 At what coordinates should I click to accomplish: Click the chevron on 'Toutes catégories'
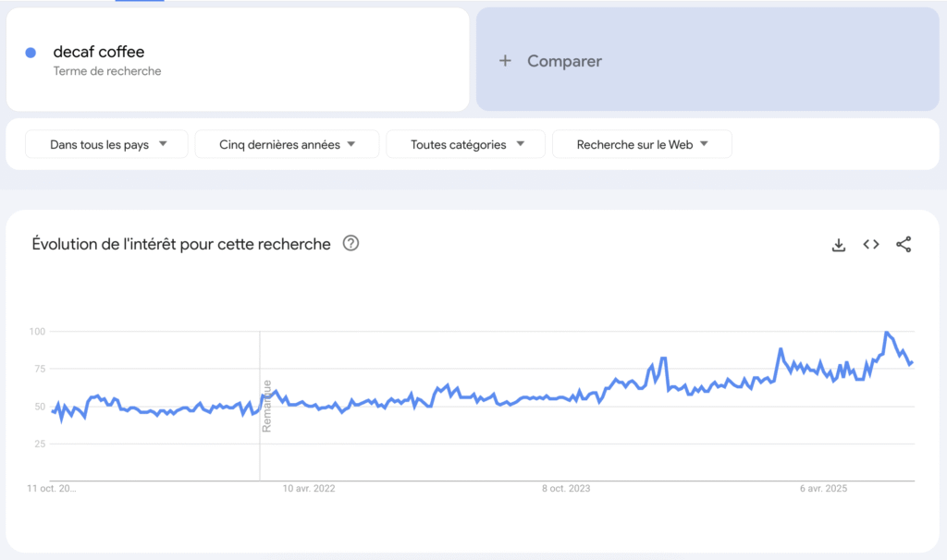[x=521, y=144]
